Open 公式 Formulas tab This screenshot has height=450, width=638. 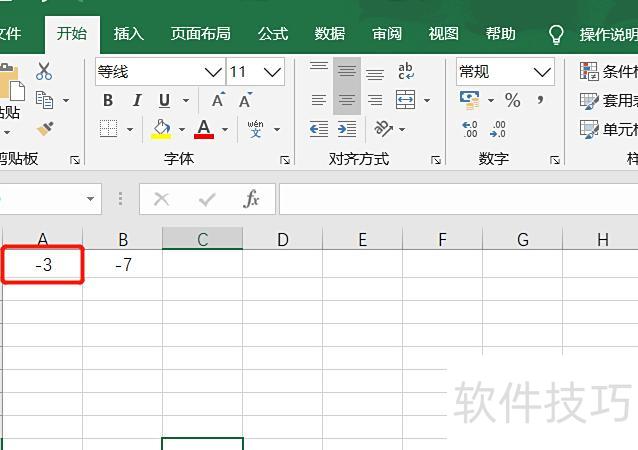(273, 33)
